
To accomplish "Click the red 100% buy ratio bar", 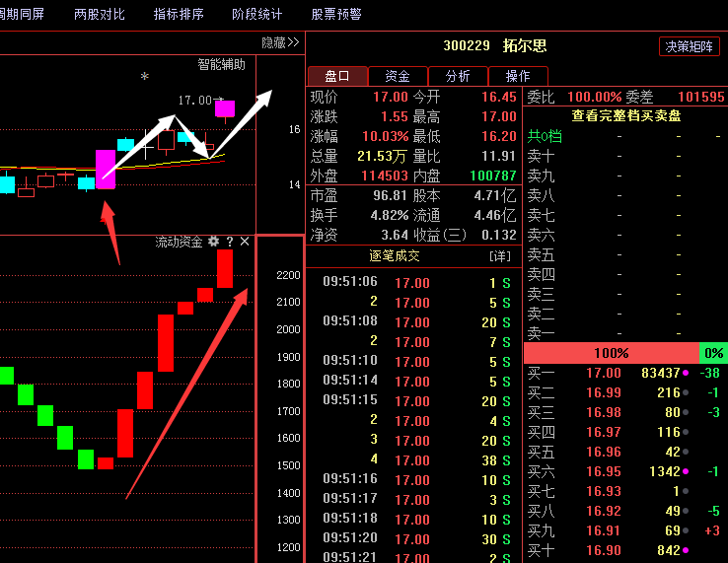I will [x=611, y=353].
